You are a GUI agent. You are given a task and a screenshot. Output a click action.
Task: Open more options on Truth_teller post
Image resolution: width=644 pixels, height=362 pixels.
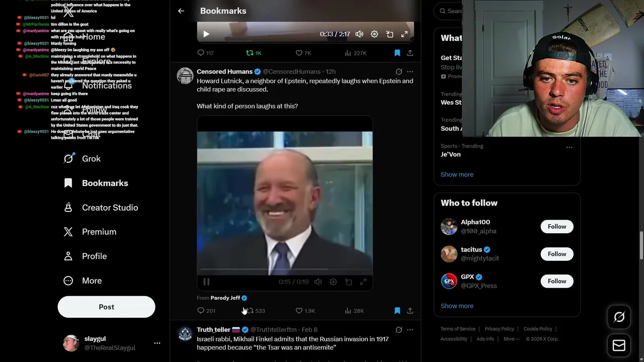(410, 330)
